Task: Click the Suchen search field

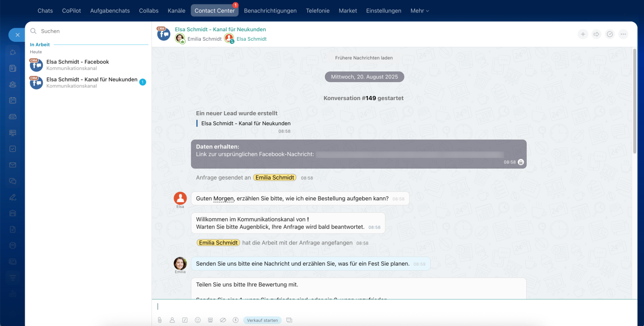Action: pyautogui.click(x=91, y=31)
